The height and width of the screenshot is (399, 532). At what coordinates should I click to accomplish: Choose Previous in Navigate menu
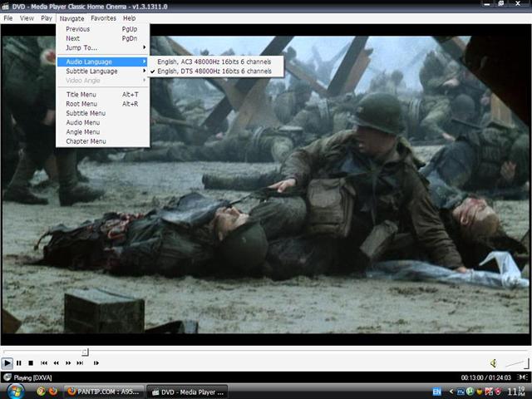tap(103, 29)
